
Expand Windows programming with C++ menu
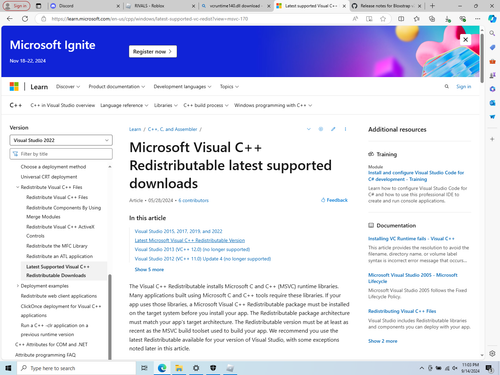coord(273,105)
